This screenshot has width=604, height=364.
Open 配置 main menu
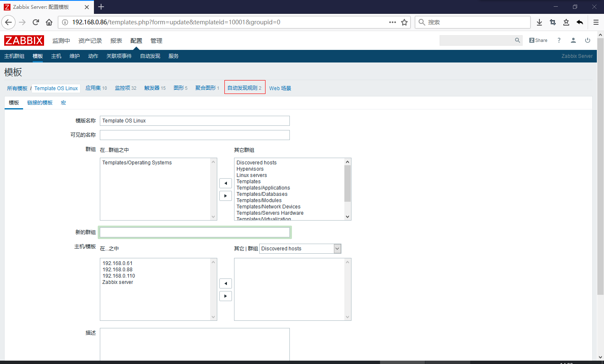pyautogui.click(x=136, y=41)
